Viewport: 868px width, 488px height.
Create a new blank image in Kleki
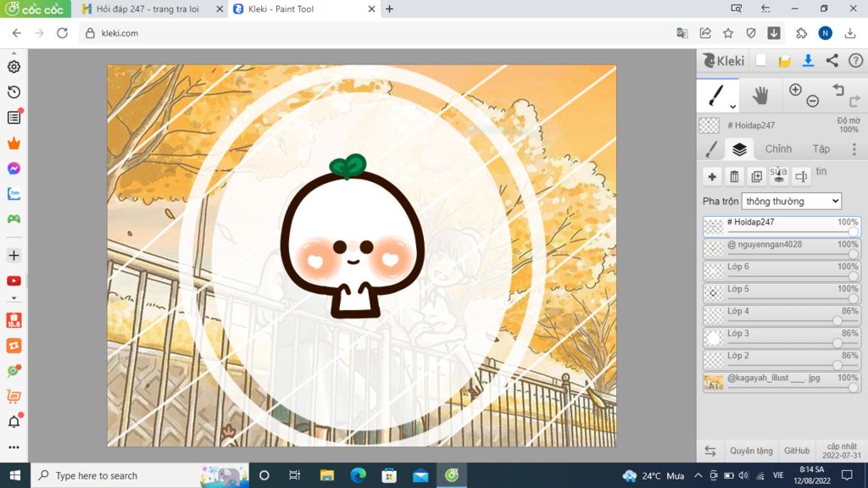click(760, 60)
